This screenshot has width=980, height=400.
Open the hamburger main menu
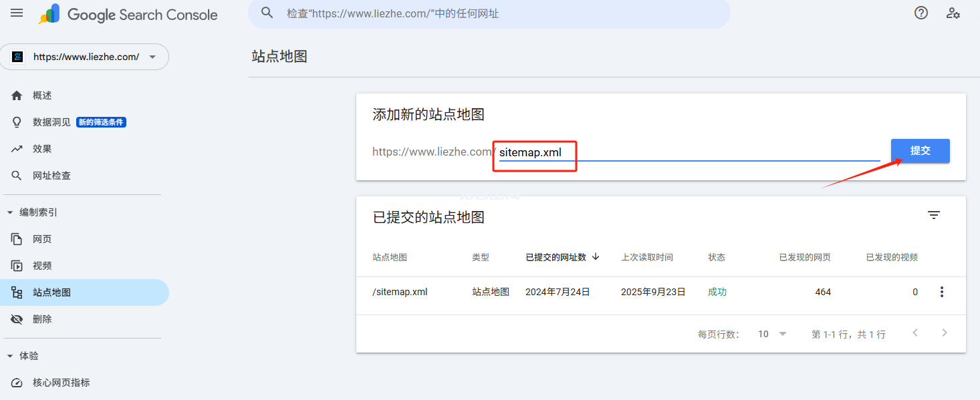[x=17, y=13]
